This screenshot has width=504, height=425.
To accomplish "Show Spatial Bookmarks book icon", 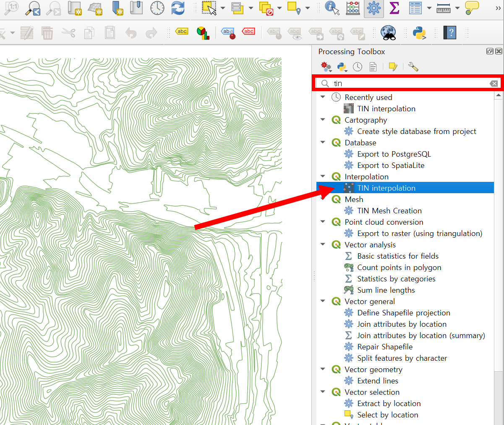I will [136, 8].
